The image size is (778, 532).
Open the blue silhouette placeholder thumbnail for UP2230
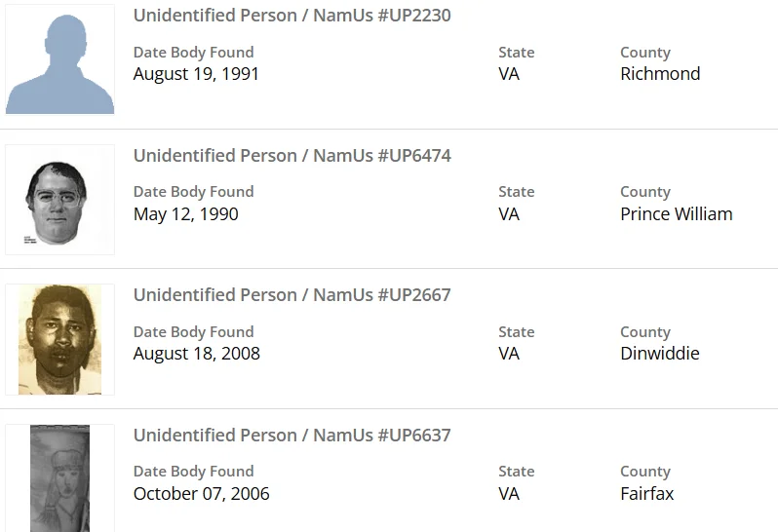[59, 60]
